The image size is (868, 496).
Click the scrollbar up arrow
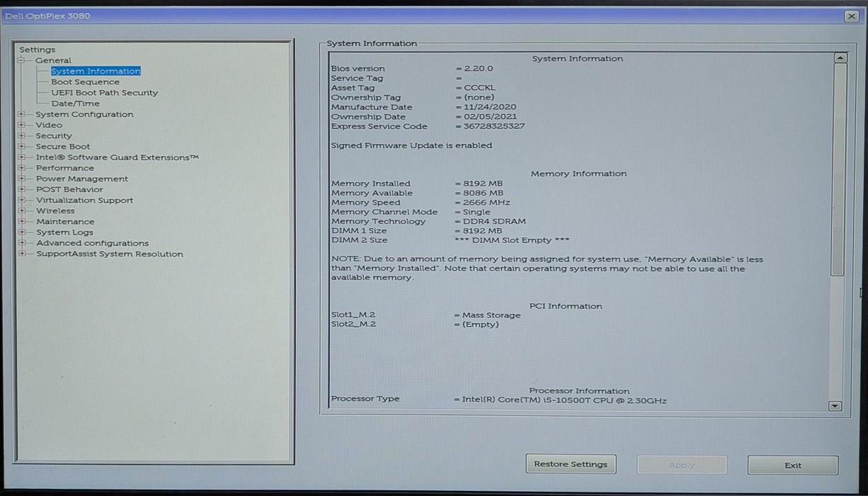click(x=840, y=58)
